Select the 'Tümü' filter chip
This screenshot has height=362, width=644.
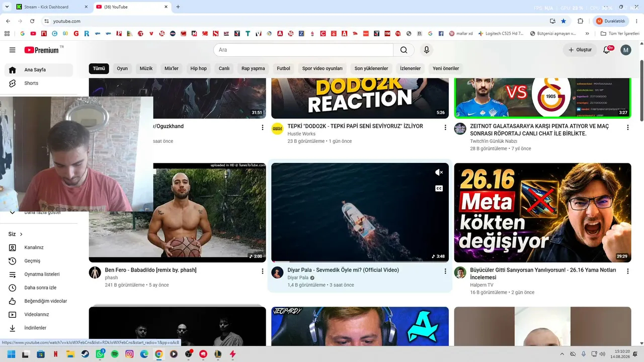99,68
